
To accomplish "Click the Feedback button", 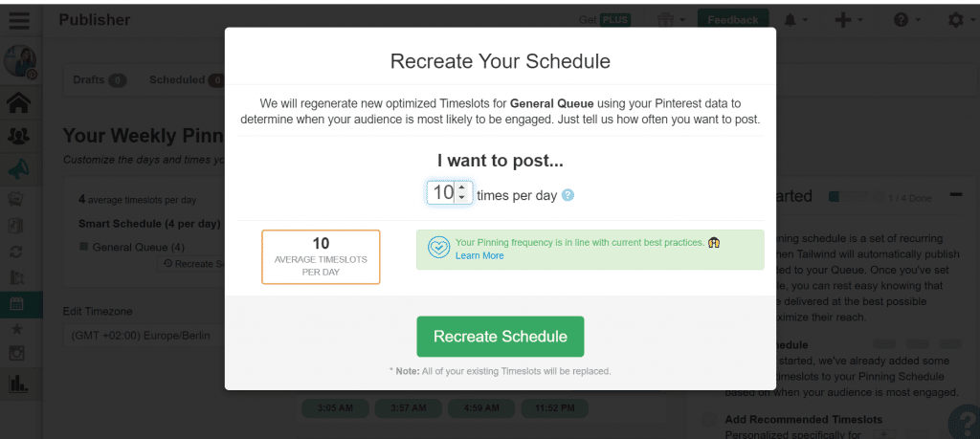I will click(732, 20).
